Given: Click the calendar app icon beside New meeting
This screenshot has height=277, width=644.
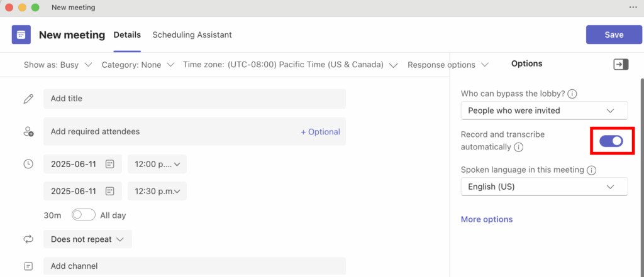Looking at the screenshot, I should pyautogui.click(x=21, y=35).
